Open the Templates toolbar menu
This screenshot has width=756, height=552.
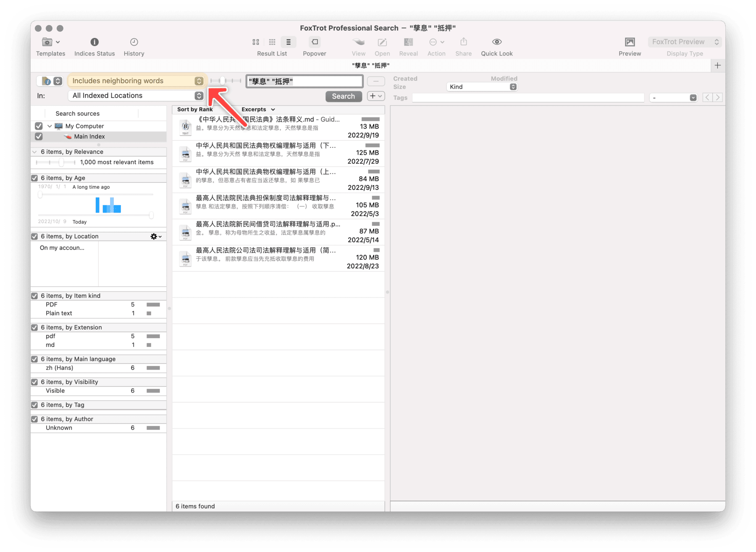coord(50,42)
